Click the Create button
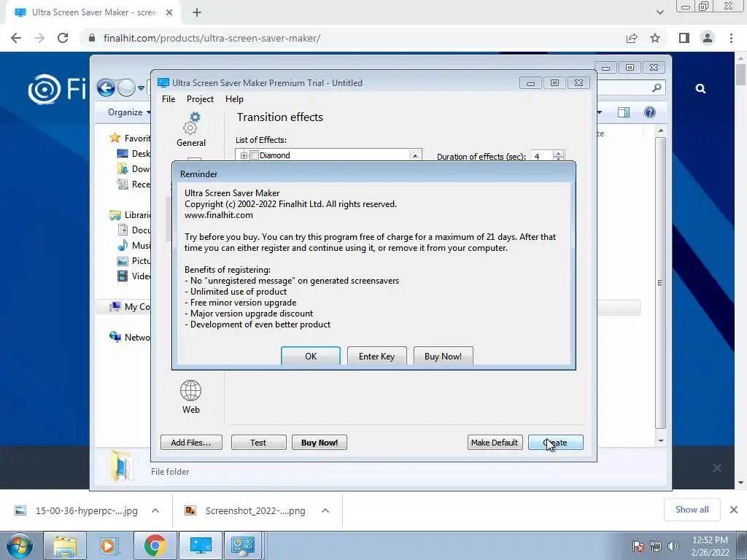747x560 pixels. tap(555, 443)
